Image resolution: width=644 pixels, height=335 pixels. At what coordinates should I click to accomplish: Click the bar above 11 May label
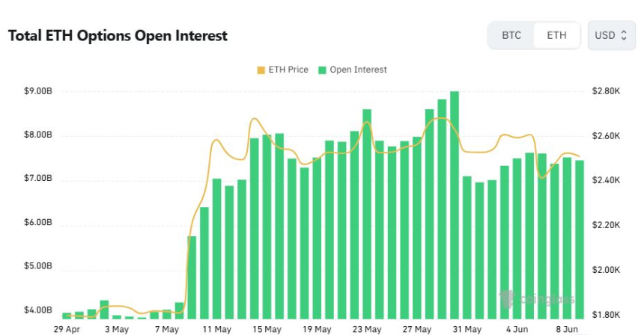217,249
